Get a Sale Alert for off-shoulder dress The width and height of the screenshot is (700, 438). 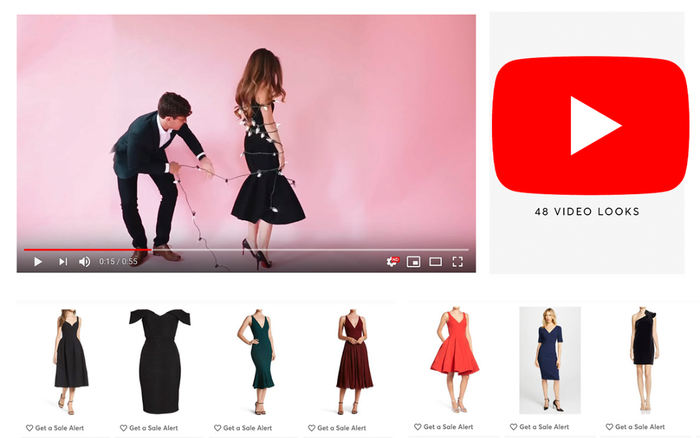[x=149, y=428]
